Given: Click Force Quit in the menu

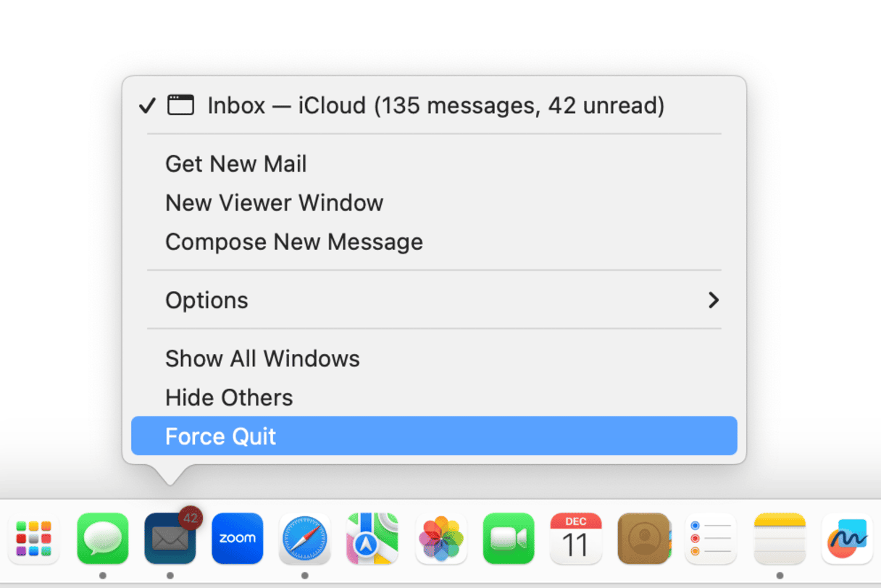Looking at the screenshot, I should click(434, 436).
